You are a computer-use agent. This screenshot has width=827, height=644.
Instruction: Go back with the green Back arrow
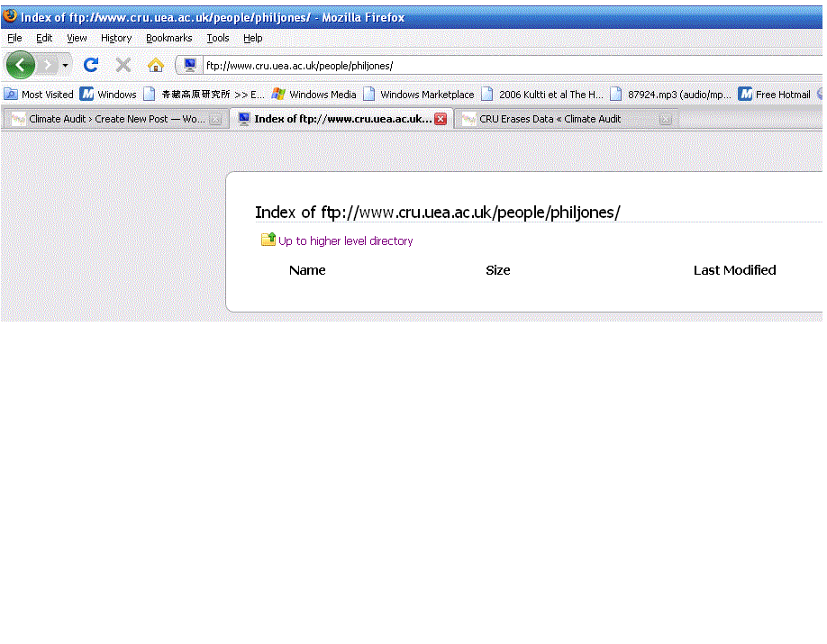tap(20, 65)
